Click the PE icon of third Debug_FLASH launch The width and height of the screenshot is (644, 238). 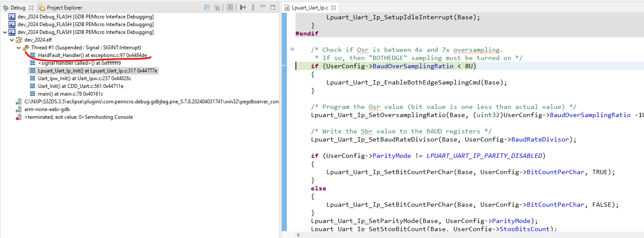[12, 32]
